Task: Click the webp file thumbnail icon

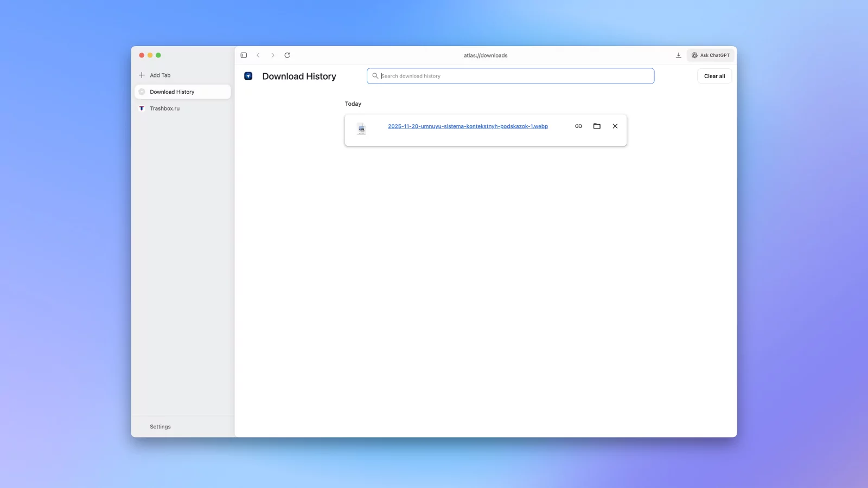Action: pos(361,129)
